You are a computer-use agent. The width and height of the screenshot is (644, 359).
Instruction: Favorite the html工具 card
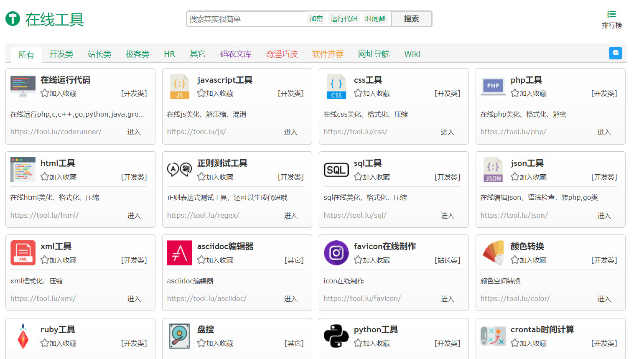click(59, 177)
